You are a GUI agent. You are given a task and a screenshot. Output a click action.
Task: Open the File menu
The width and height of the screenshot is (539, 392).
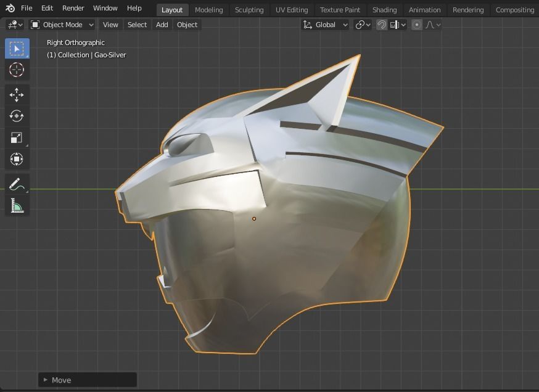coord(27,8)
